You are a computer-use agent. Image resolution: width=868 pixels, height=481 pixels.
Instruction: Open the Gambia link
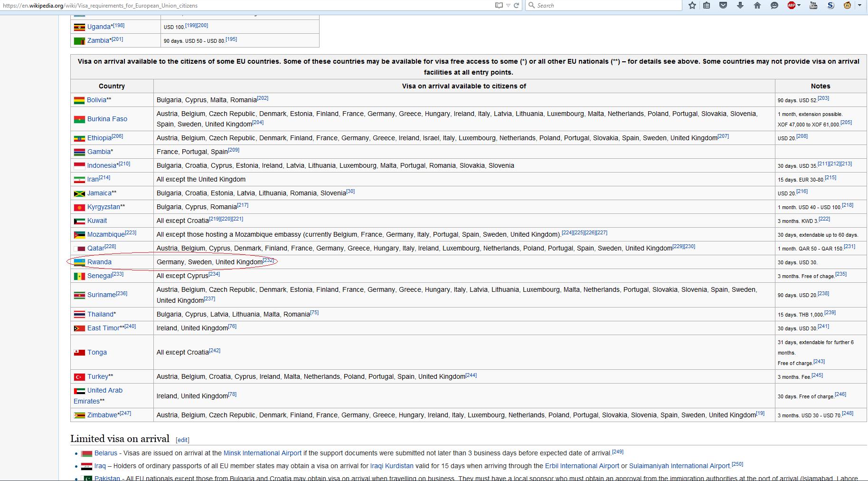click(99, 152)
